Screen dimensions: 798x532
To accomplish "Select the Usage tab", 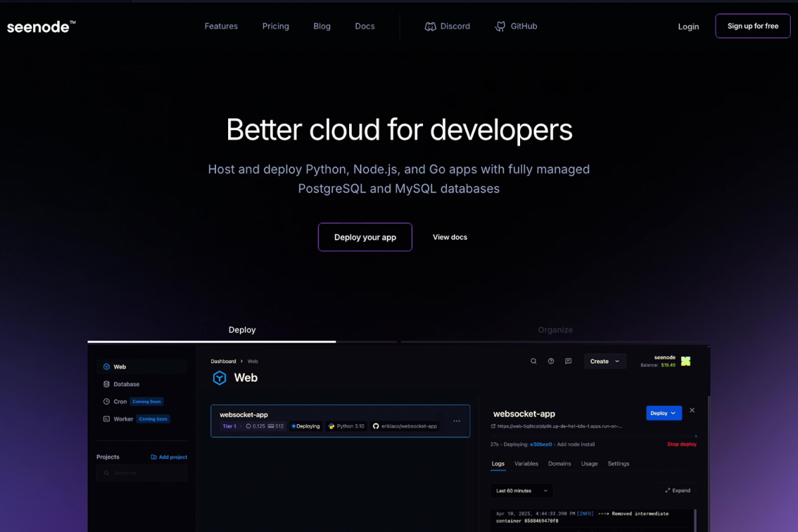I will pyautogui.click(x=589, y=464).
